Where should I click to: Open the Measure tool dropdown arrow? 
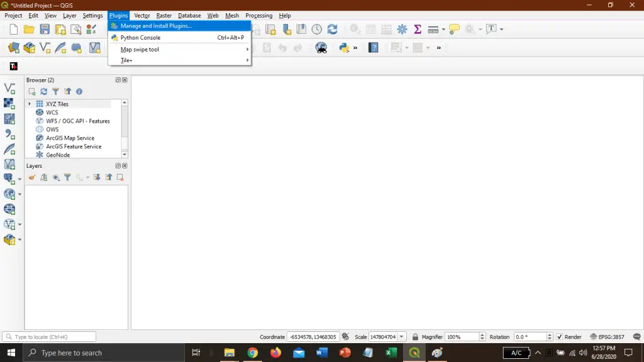(x=443, y=29)
